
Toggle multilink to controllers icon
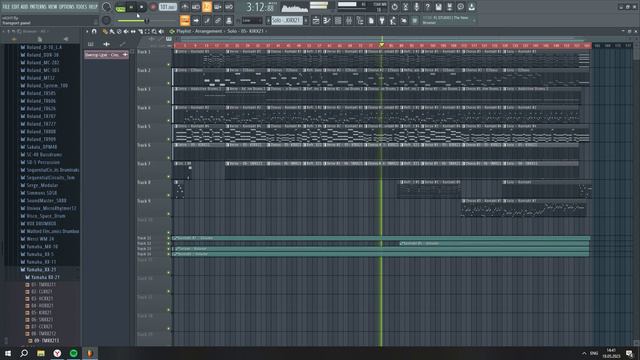218,20
